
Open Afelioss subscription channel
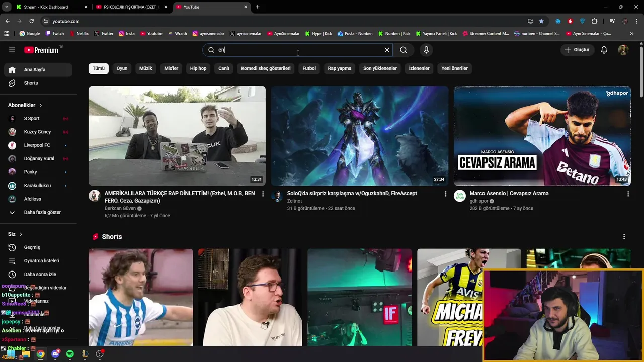point(38,199)
